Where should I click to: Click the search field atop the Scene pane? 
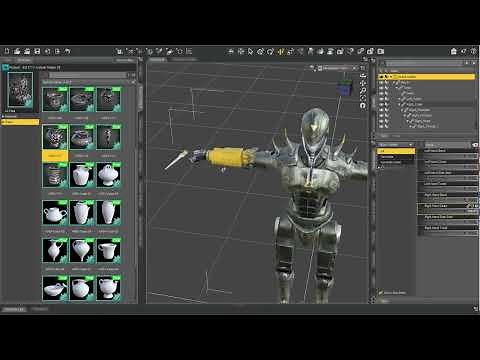(x=424, y=63)
